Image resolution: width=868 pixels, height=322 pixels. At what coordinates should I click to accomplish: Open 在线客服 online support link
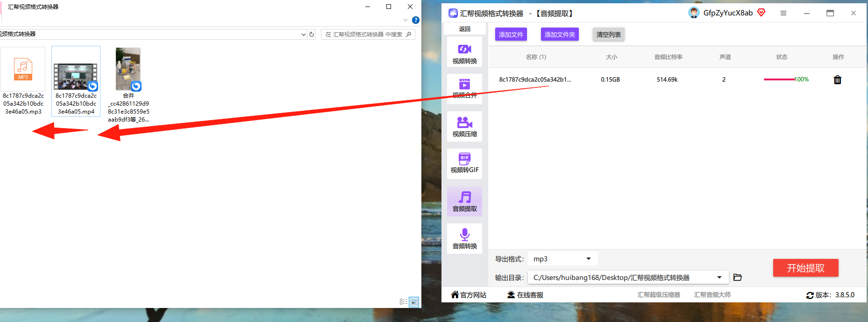tap(525, 295)
